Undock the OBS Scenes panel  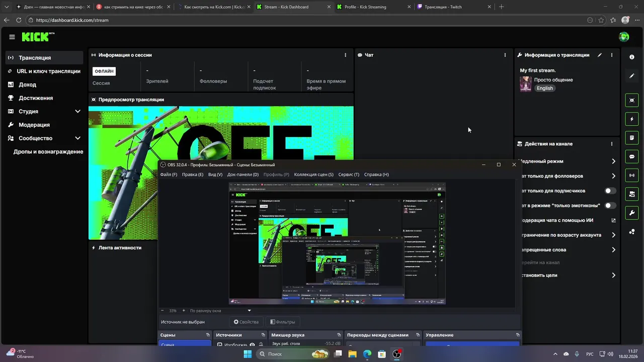point(208,335)
